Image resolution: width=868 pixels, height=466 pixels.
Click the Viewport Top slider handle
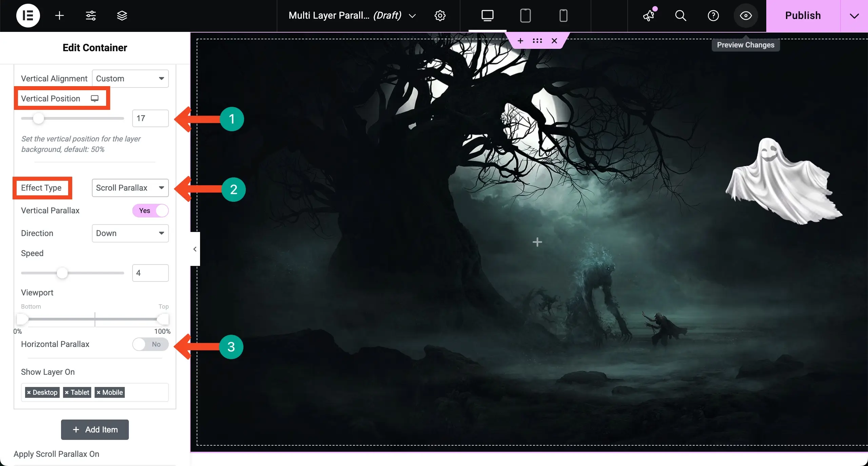tap(163, 319)
